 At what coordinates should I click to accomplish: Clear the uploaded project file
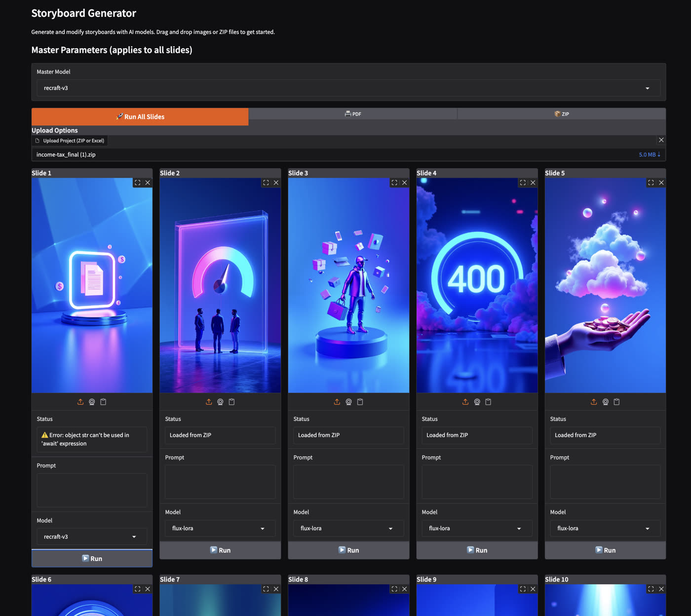coord(661,140)
